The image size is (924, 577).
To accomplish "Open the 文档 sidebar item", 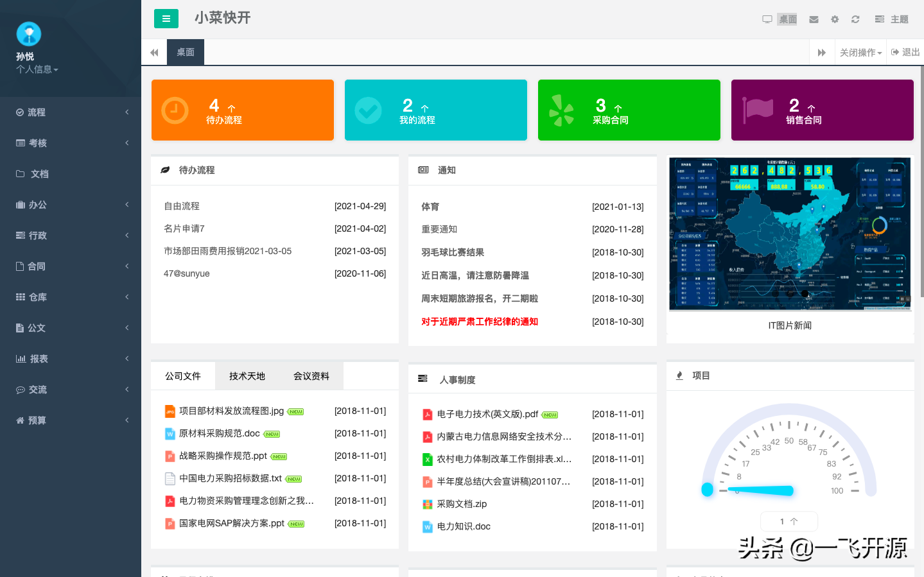I will click(x=71, y=174).
